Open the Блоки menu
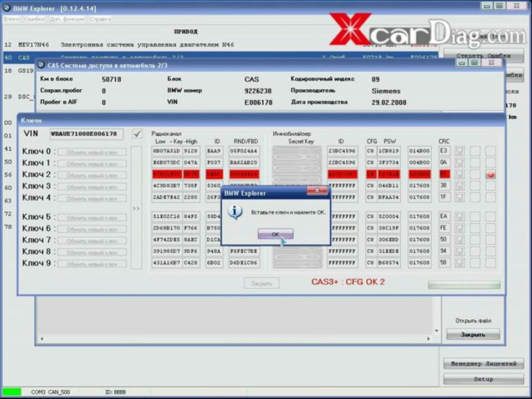 pyautogui.click(x=12, y=19)
